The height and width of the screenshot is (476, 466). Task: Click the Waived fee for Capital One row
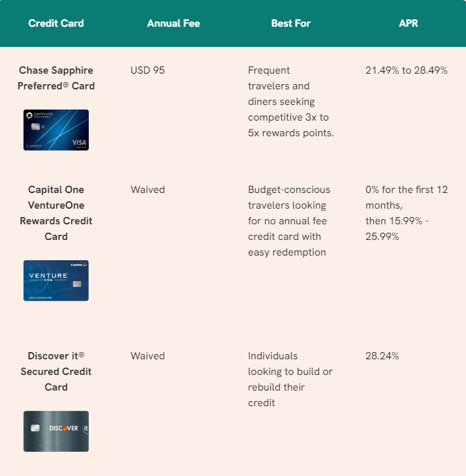pos(148,190)
